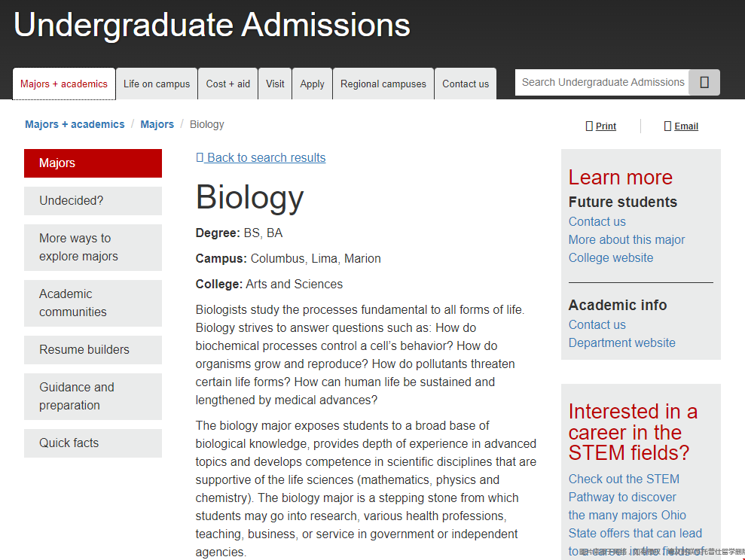Click Back to search results link
This screenshot has height=560, width=745.
[261, 157]
